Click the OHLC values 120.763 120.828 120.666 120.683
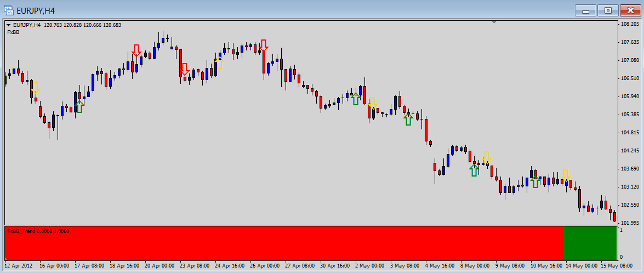This screenshot has height=273, width=644. click(x=82, y=25)
